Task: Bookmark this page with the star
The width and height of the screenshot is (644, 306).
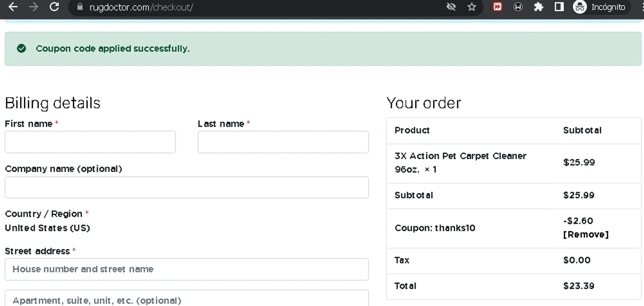Action: point(472,7)
